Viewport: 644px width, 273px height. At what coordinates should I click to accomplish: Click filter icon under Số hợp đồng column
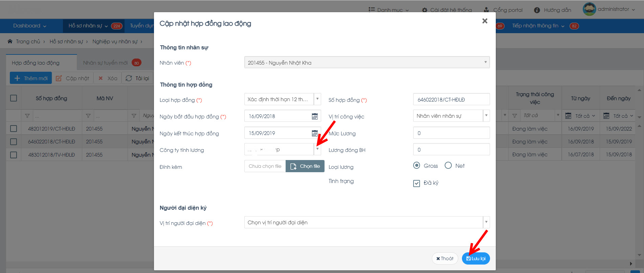(x=27, y=116)
